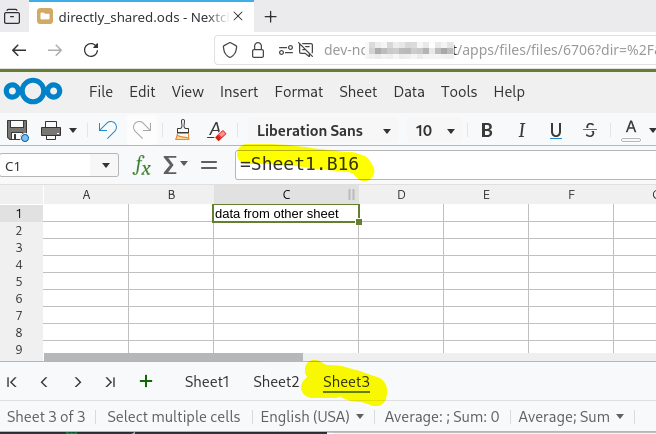Expand the Liberation Sans font dropdown
656x434 pixels.
click(x=385, y=131)
